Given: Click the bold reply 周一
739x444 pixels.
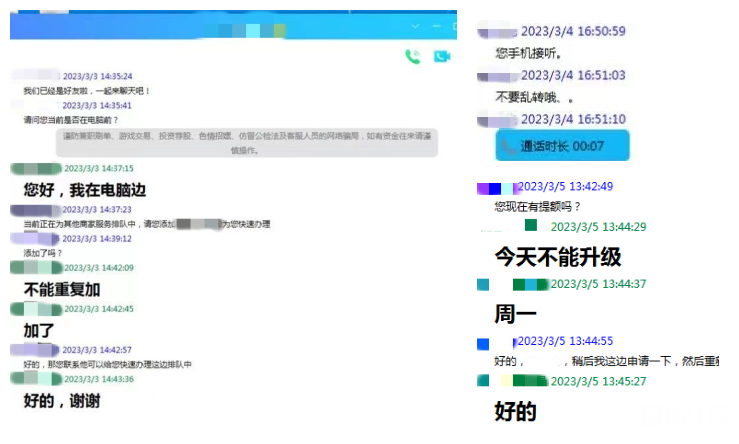Looking at the screenshot, I should (x=516, y=314).
